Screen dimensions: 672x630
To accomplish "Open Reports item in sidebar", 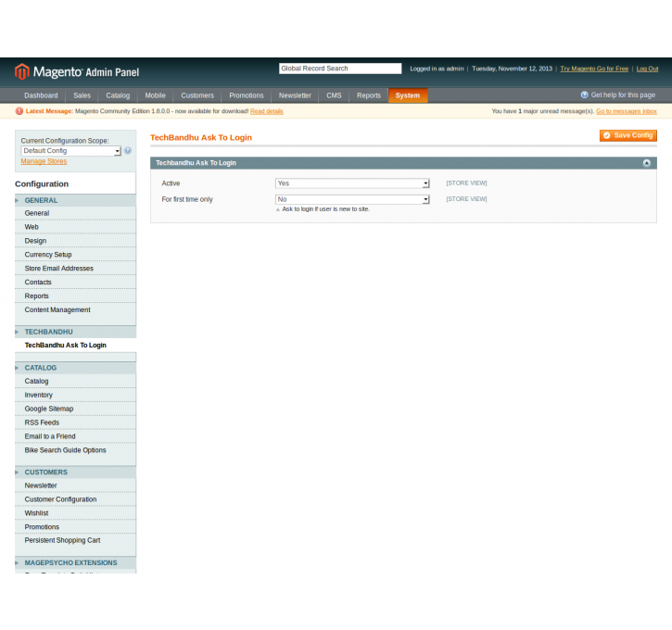I will pyautogui.click(x=75, y=296).
